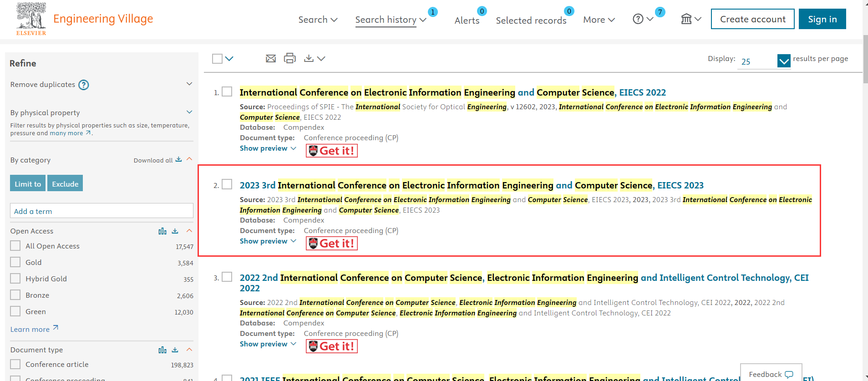
Task: Expand the By physical property section
Action: (x=189, y=112)
